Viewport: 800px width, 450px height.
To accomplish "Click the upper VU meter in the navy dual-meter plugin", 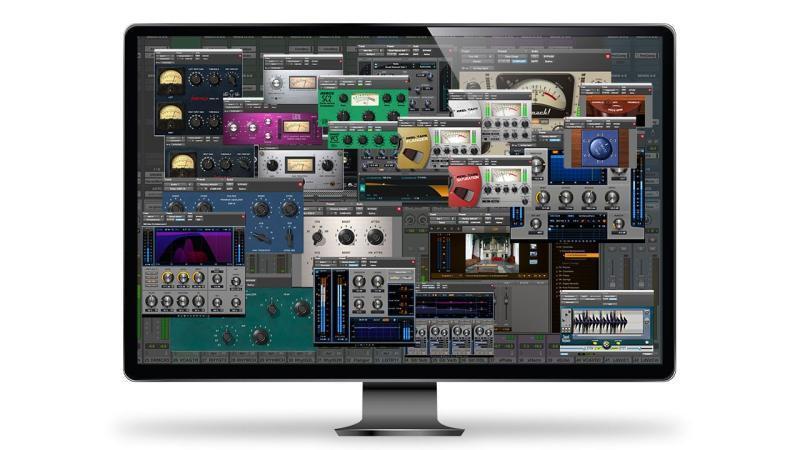I will [170, 81].
